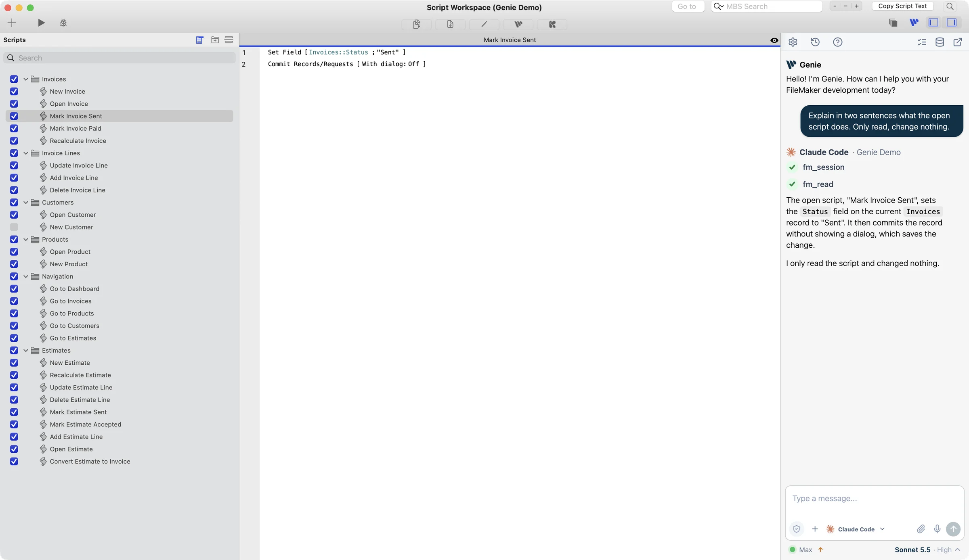
Task: Reset size with the equals button
Action: 845,6
